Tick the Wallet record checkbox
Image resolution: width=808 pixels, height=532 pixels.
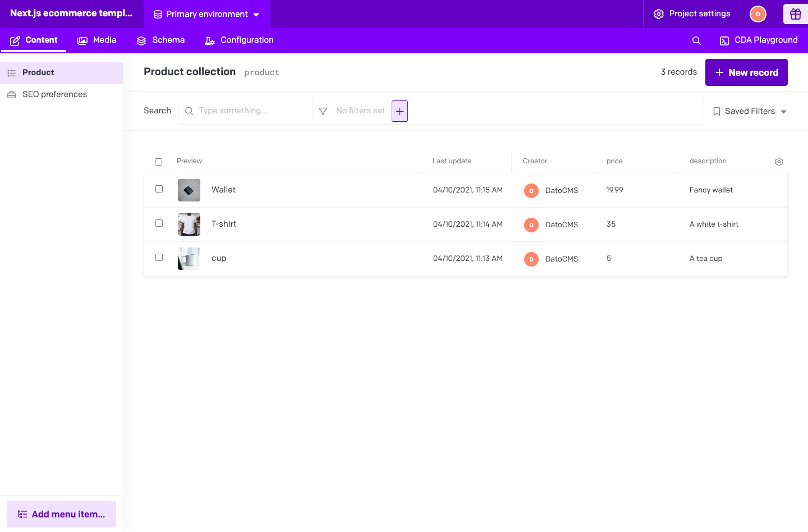pyautogui.click(x=159, y=189)
